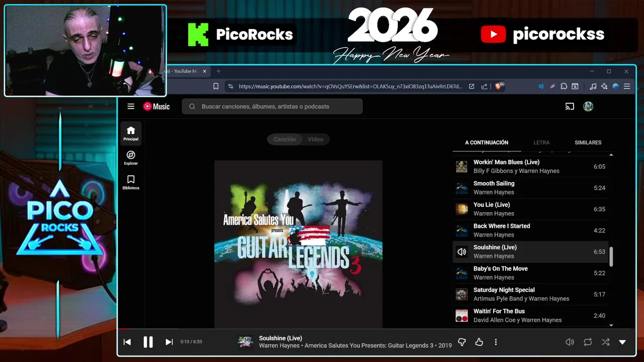Click the blue sound-waves icon in browser toolbar
Image resolution: width=644 pixels, height=362 pixels.
(x=541, y=86)
